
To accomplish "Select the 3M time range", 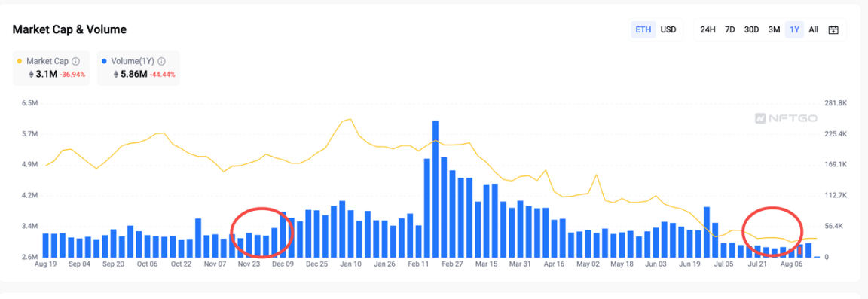I will click(x=774, y=30).
